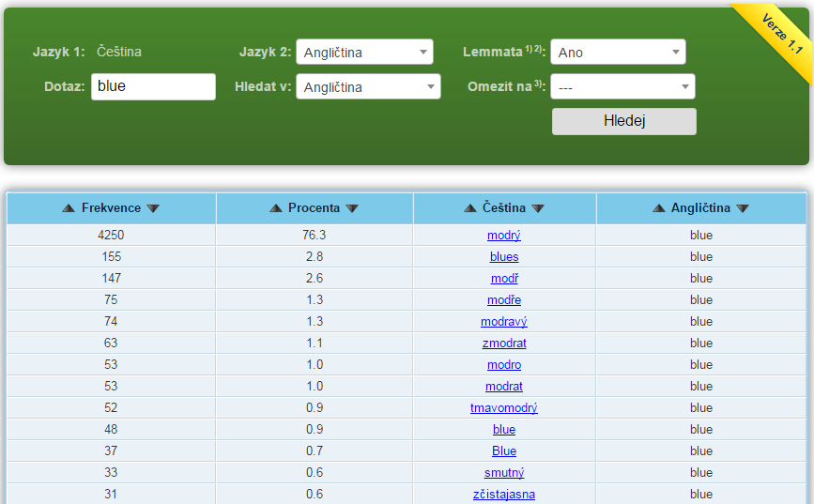Sort Procenta column descending with down arrow

tap(352, 208)
